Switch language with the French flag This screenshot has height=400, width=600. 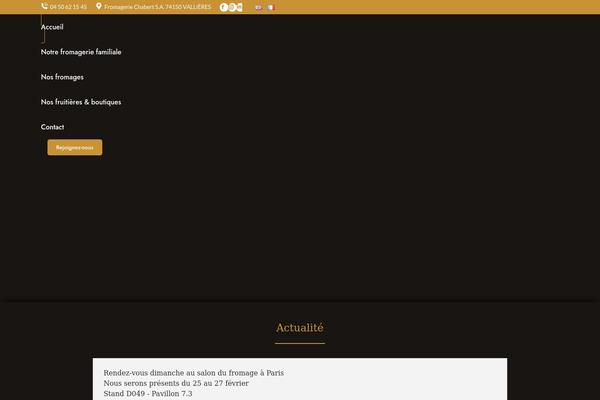click(271, 7)
